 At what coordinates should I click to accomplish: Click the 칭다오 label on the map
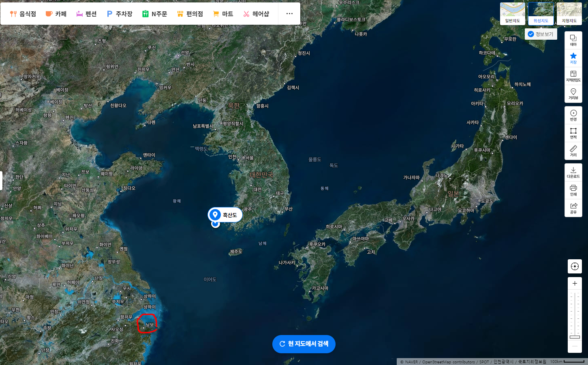pos(128,188)
